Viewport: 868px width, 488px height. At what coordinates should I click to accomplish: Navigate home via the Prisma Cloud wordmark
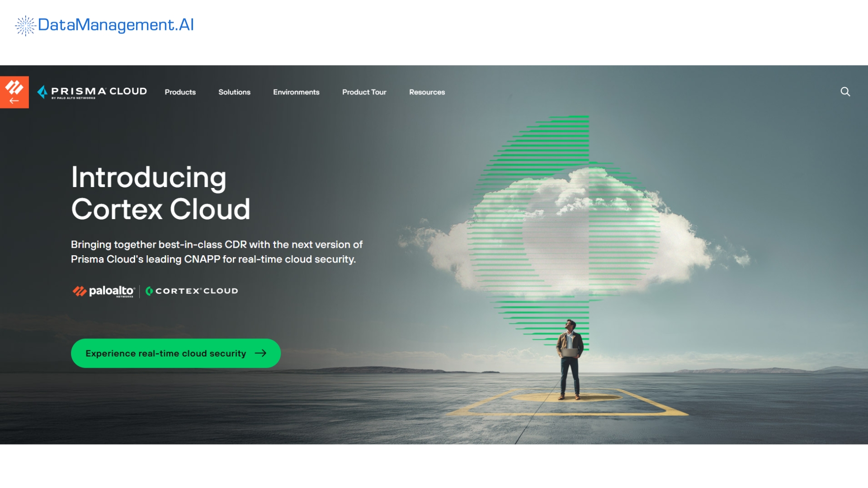[99, 90]
